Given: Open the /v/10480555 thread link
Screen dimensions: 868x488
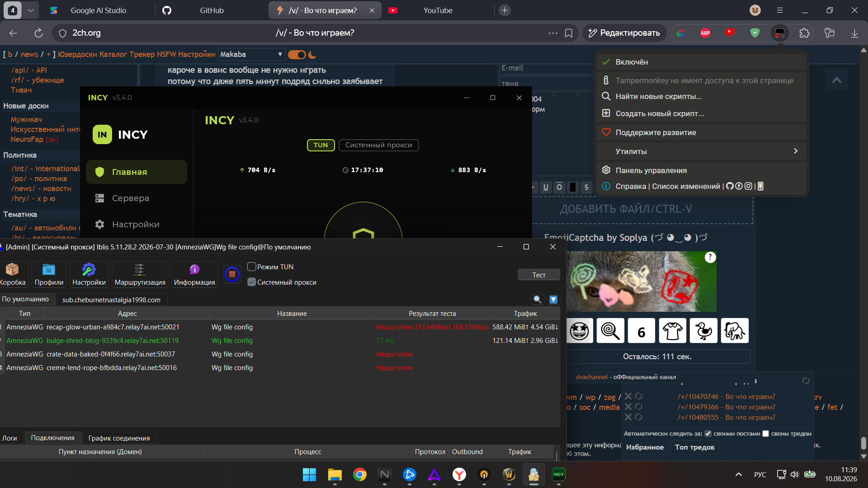Looking at the screenshot, I should click(x=726, y=418).
